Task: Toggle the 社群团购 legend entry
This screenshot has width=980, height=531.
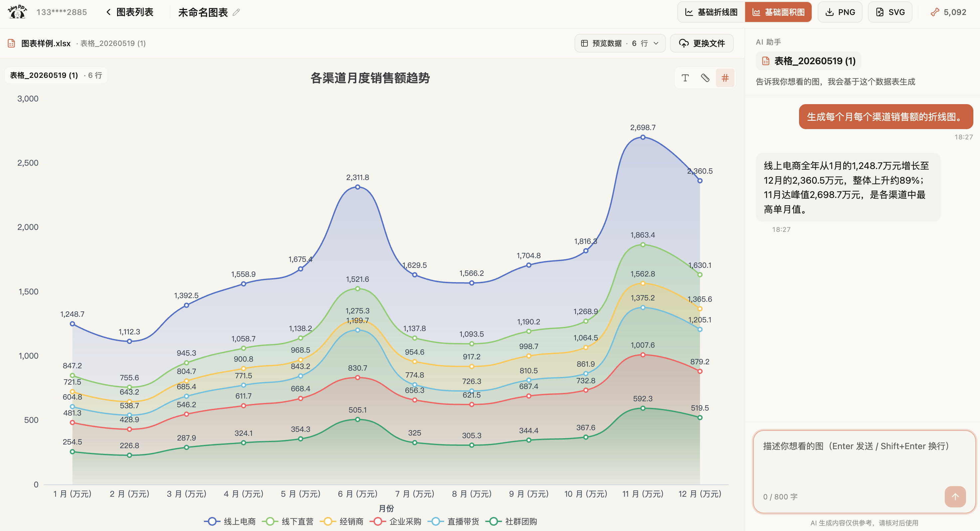Action: [x=511, y=521]
